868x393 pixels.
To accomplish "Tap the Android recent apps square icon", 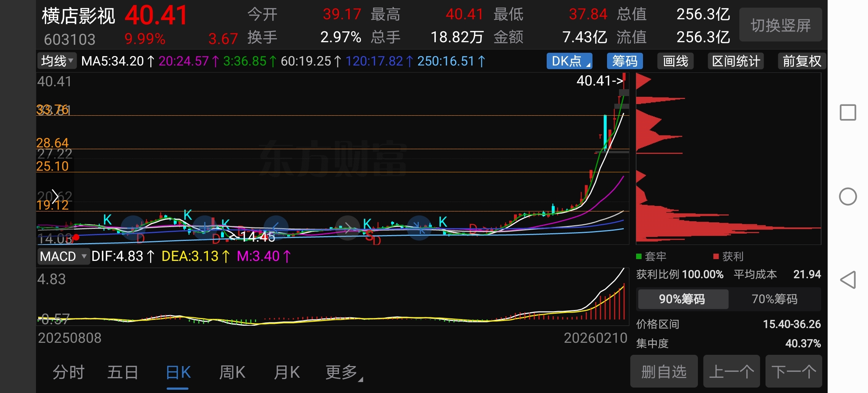I will tap(848, 112).
